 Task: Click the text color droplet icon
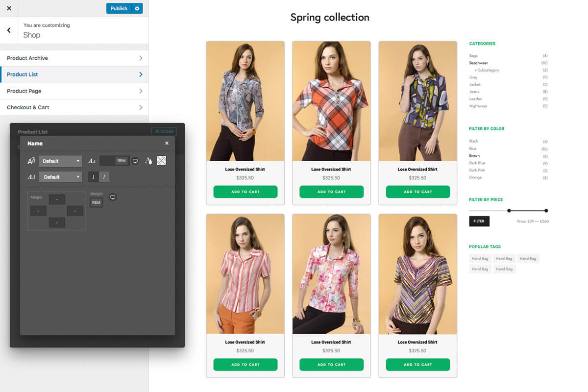point(148,161)
